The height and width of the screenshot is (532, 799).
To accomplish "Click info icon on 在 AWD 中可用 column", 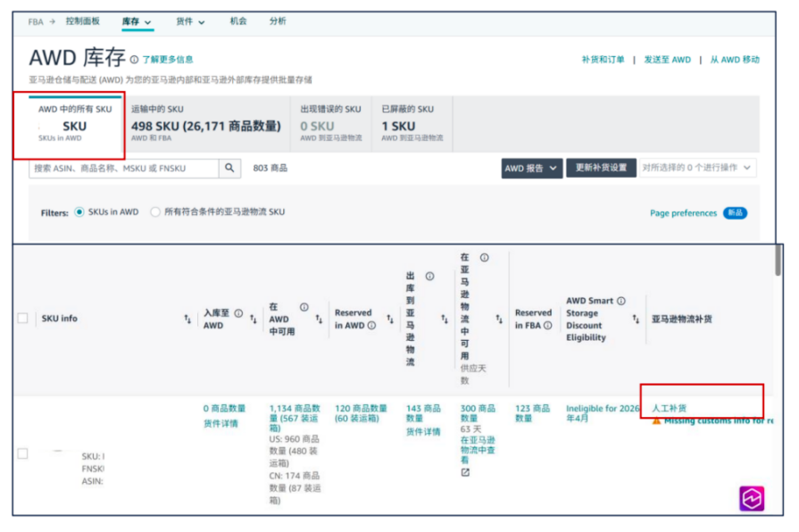I will (304, 307).
